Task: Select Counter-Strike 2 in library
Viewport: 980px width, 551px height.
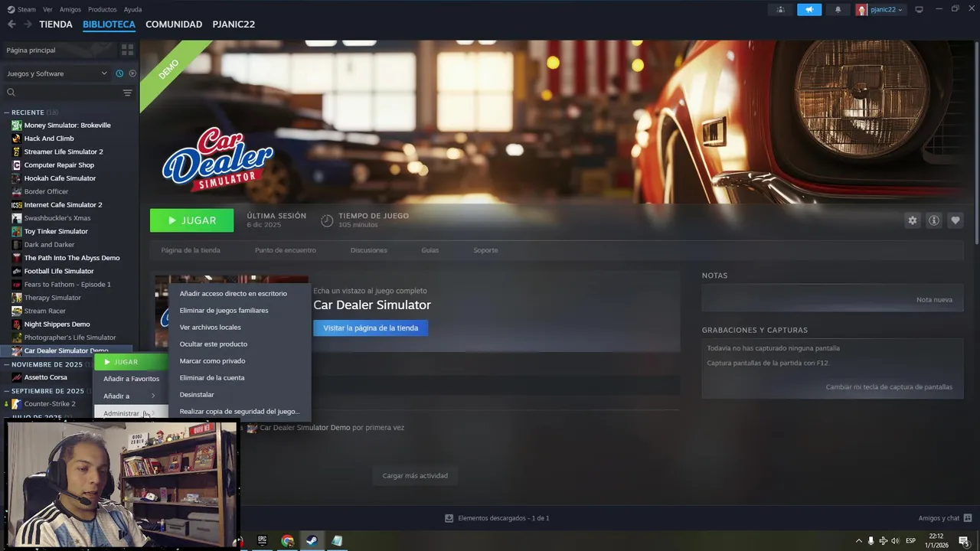Action: point(50,404)
